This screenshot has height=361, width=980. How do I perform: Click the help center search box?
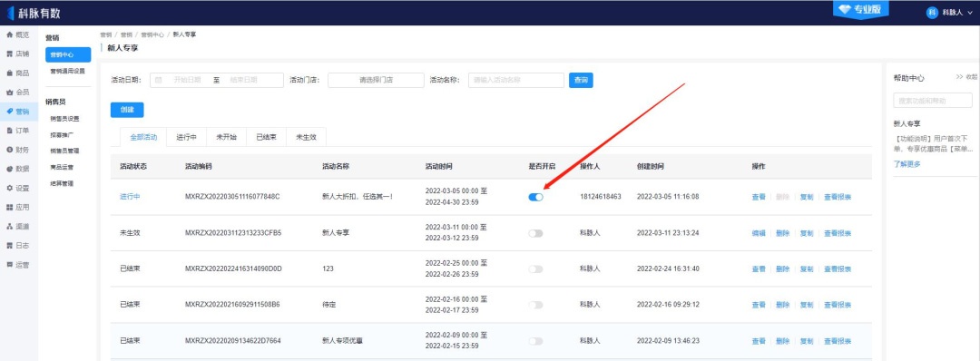[933, 100]
